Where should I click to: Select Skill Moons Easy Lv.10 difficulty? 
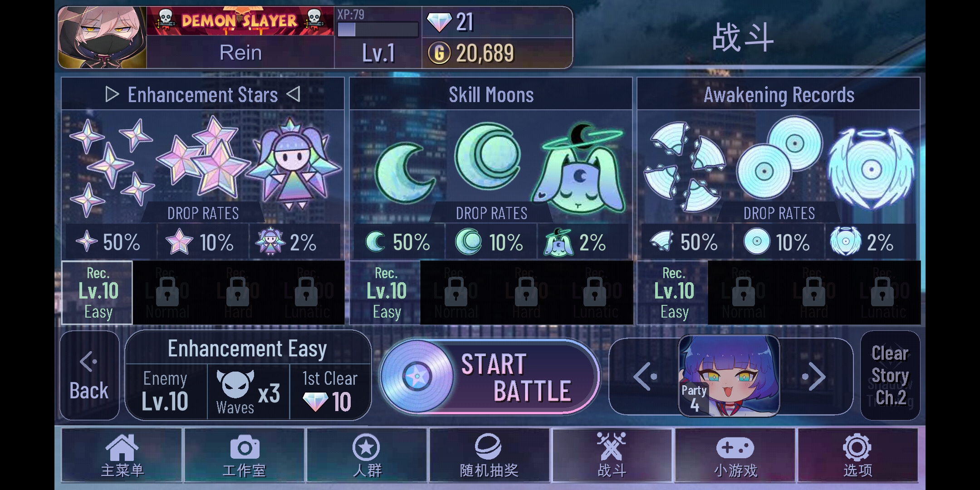click(x=385, y=293)
